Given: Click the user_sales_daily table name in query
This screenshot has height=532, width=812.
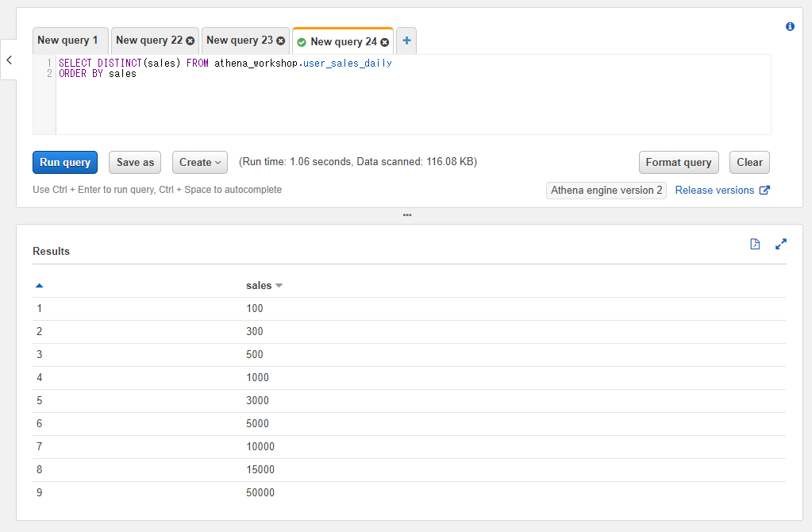Looking at the screenshot, I should pyautogui.click(x=348, y=64).
